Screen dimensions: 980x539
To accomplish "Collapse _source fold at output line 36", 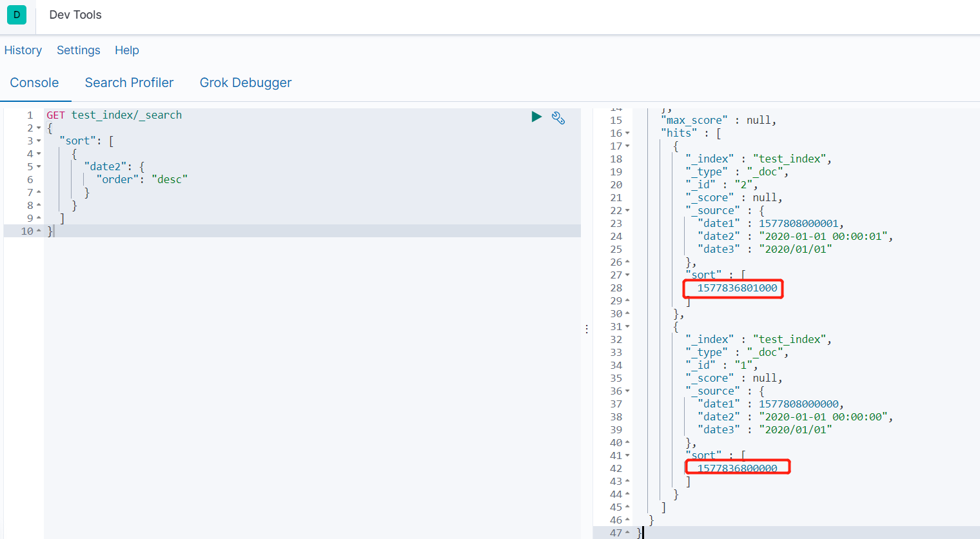I will 627,391.
